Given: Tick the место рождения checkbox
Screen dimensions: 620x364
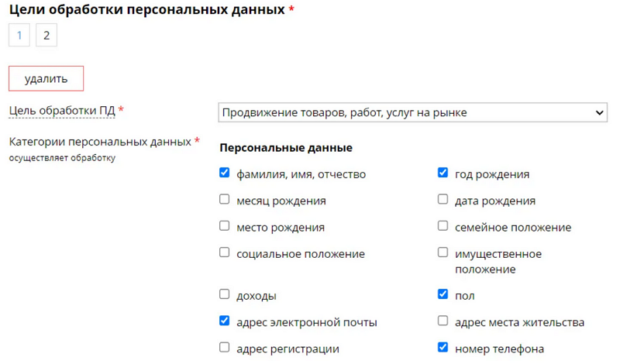Looking at the screenshot, I should (225, 226).
